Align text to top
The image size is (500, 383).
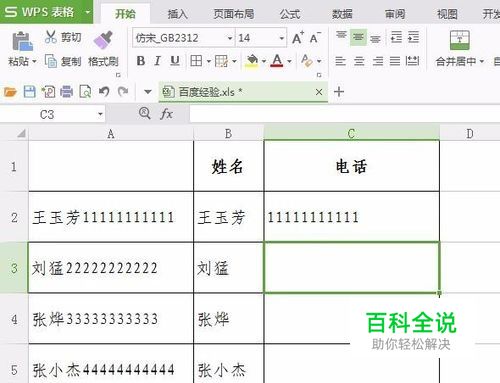click(x=341, y=36)
